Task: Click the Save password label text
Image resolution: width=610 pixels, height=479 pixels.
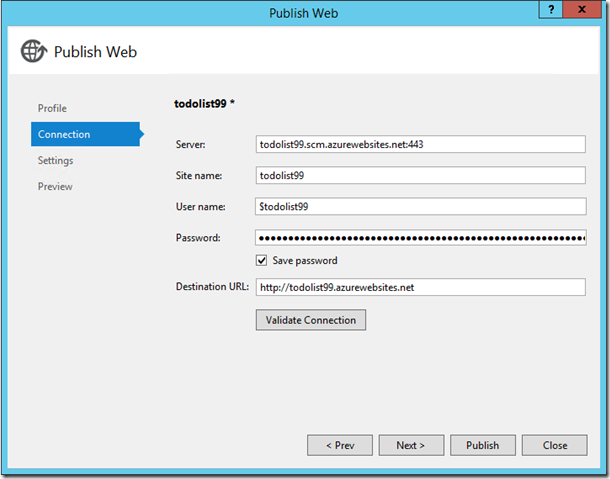Action: 305,260
